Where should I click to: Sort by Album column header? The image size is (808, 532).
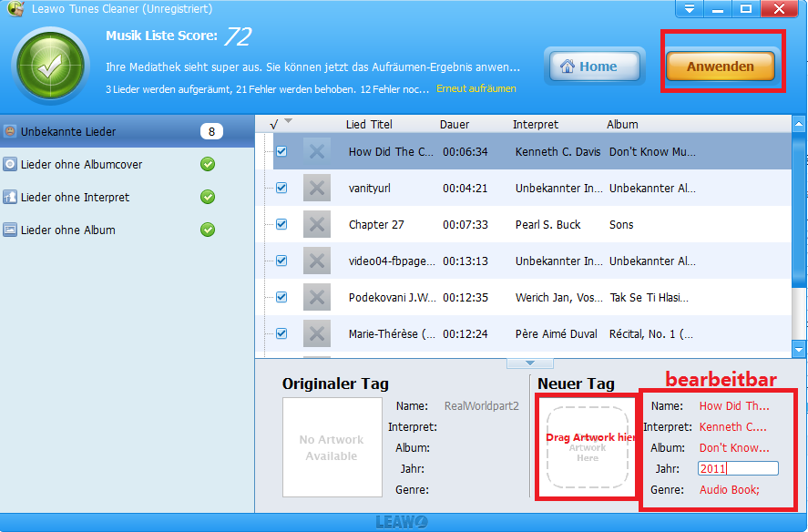coord(622,124)
